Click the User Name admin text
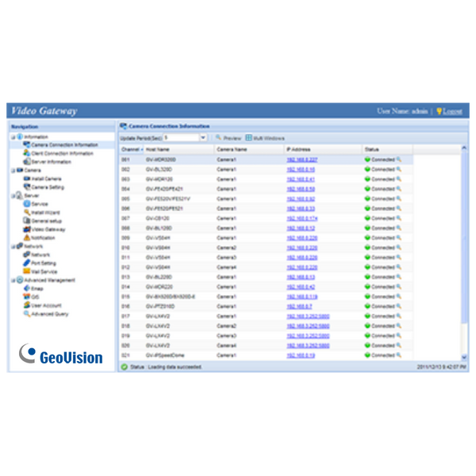 [x=402, y=111]
